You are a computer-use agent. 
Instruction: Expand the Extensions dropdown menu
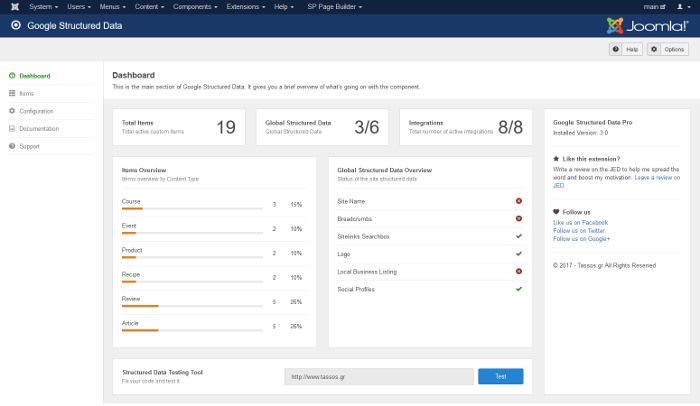(246, 7)
